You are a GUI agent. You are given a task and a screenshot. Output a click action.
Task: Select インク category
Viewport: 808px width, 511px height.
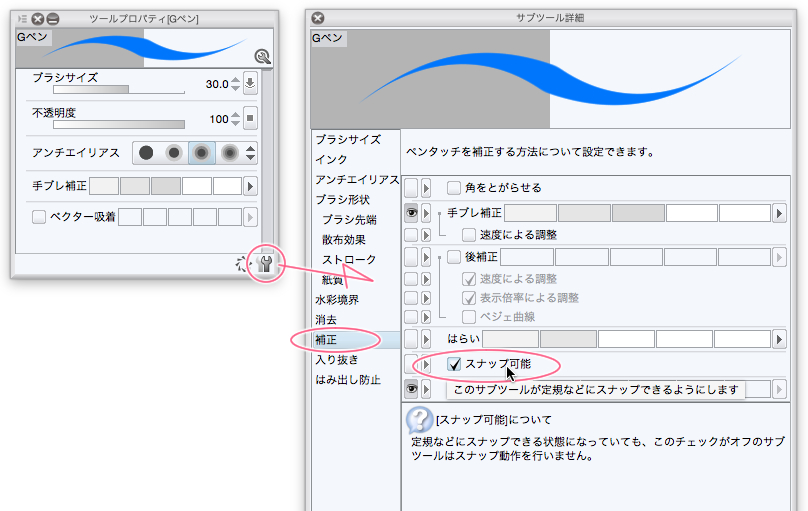[x=331, y=160]
